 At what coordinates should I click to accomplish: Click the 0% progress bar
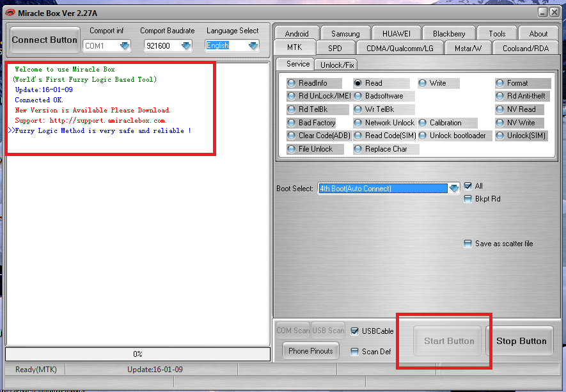(x=138, y=354)
